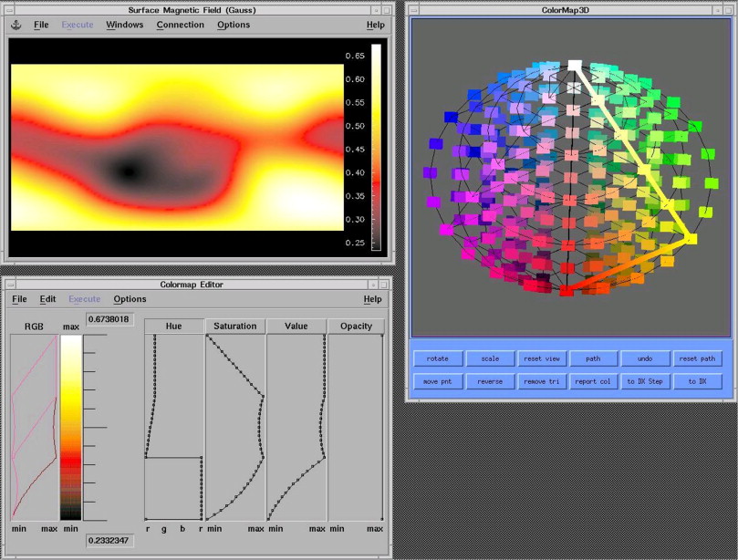Click the Hue control point where curve jumps
Image resolution: width=738 pixels, height=560 pixels.
click(146, 457)
